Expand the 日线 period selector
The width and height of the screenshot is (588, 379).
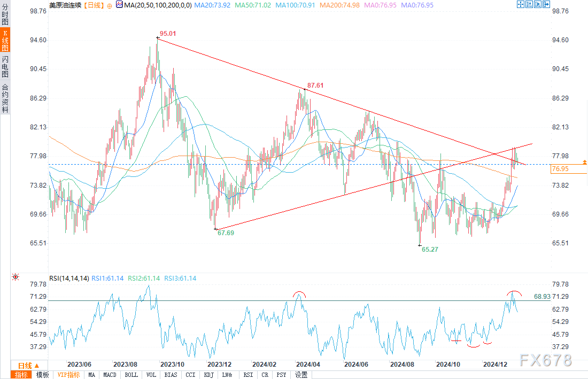tap(29, 366)
